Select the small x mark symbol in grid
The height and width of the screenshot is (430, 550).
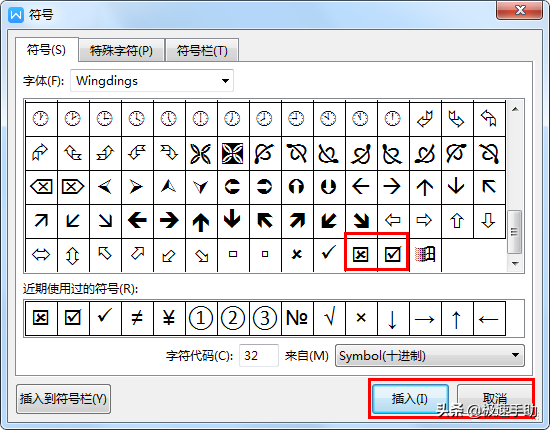point(297,254)
